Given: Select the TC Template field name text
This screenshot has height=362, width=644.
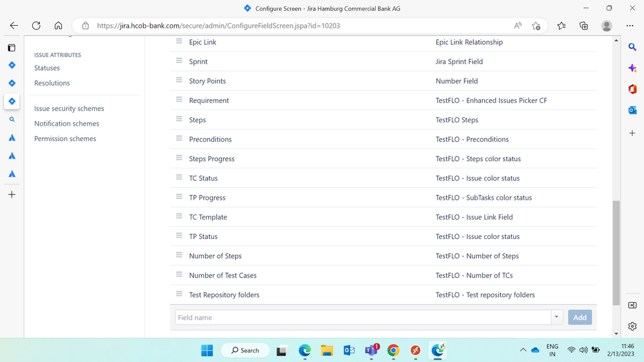Looking at the screenshot, I should [208, 217].
